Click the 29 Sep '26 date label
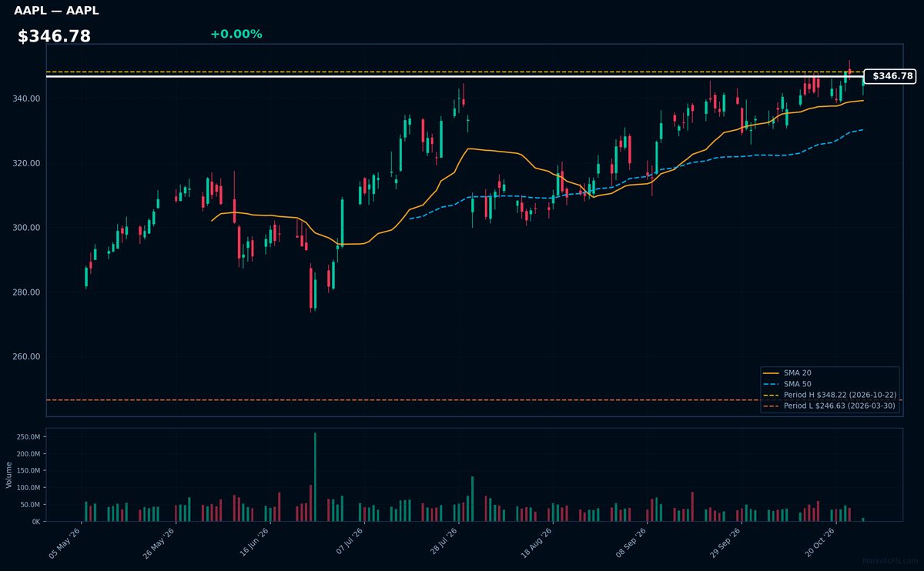 pos(726,542)
